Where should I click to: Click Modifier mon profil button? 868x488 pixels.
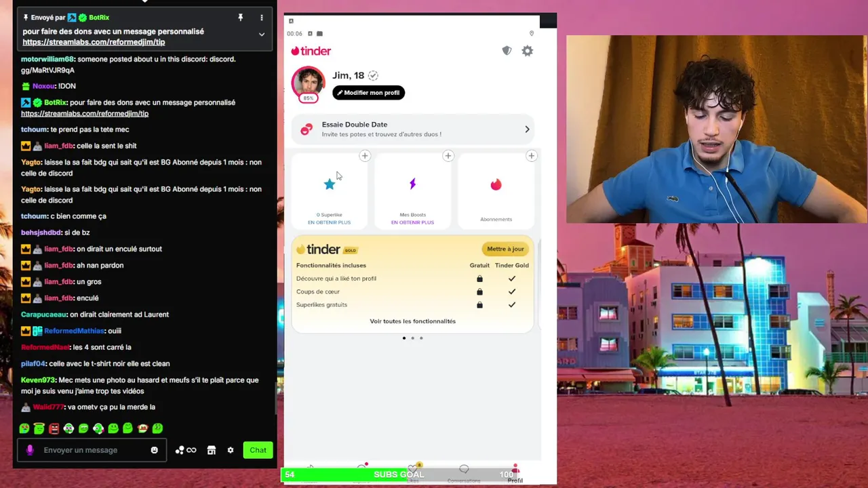[369, 93]
